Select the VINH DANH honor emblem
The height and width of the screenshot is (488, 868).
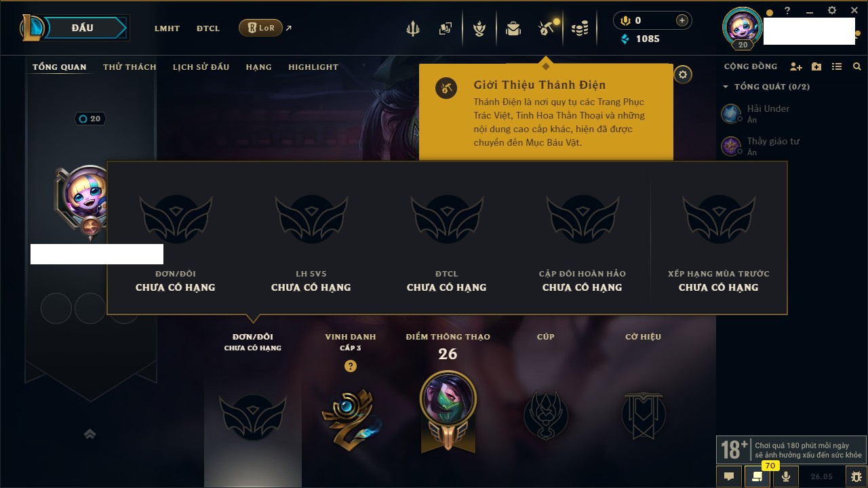coord(351,415)
